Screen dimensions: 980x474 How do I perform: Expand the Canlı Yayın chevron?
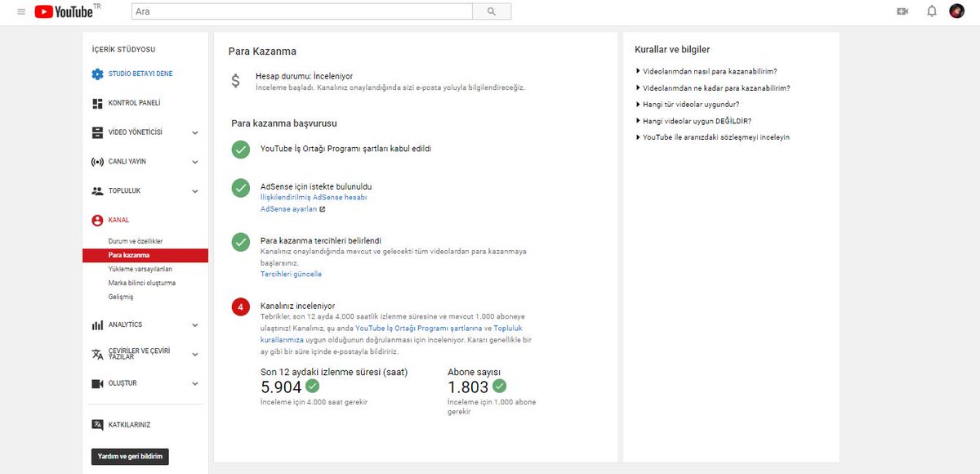pyautogui.click(x=195, y=162)
